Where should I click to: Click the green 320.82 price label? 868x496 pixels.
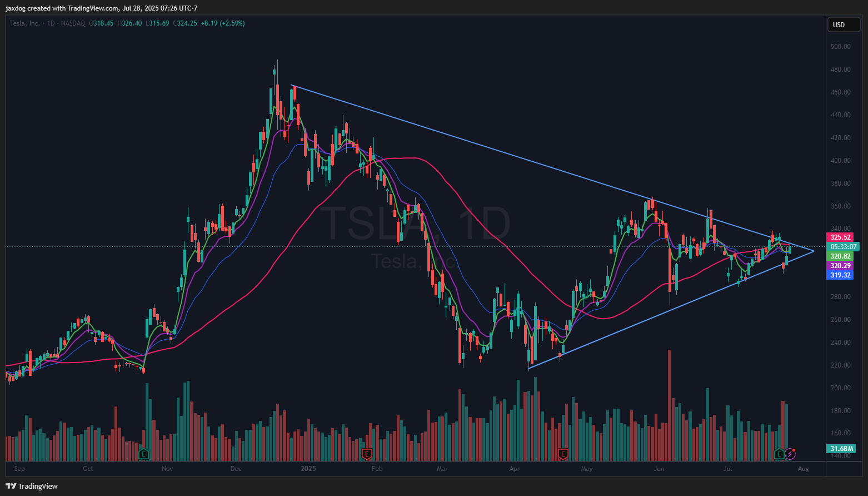pos(840,256)
